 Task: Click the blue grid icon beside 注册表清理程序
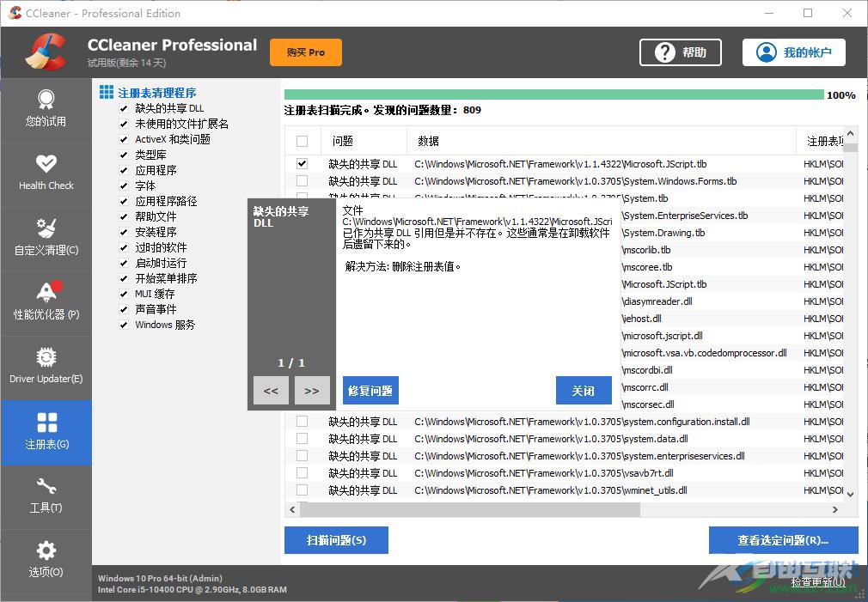pos(107,91)
